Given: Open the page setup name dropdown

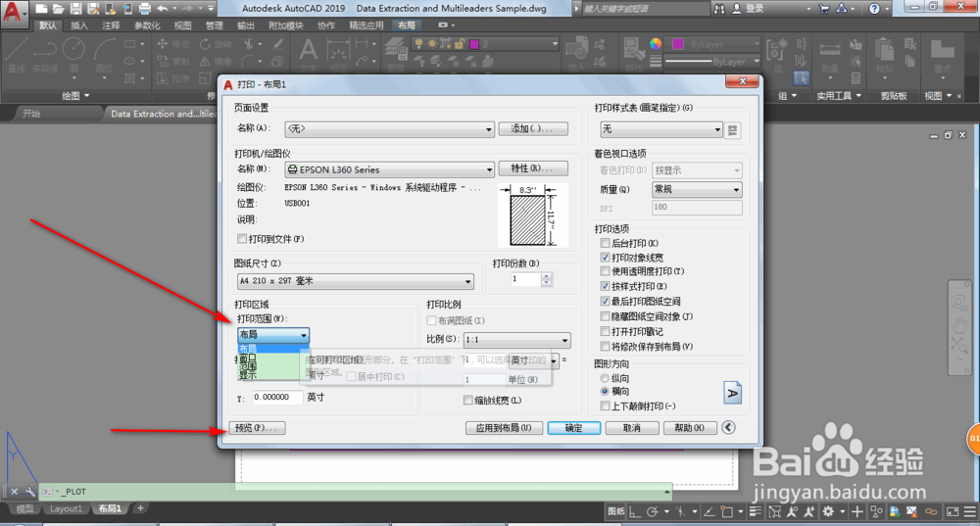Looking at the screenshot, I should [389, 129].
